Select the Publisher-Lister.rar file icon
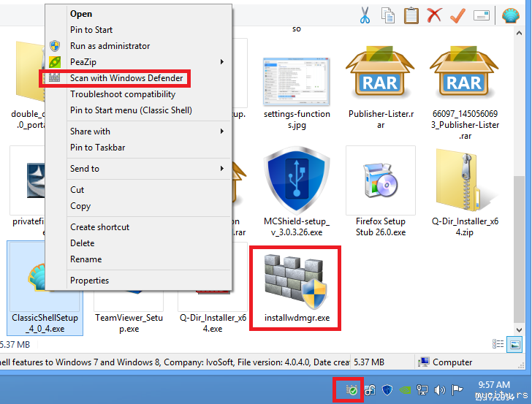This screenshot has width=532, height=404. [x=380, y=72]
